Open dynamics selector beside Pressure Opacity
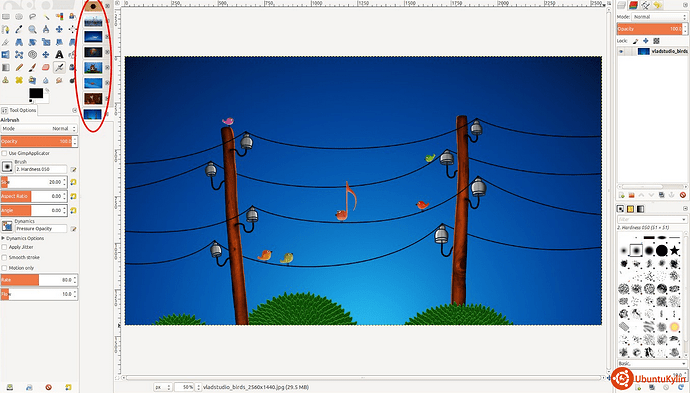Screen dimensions: 690x393 point(7,226)
